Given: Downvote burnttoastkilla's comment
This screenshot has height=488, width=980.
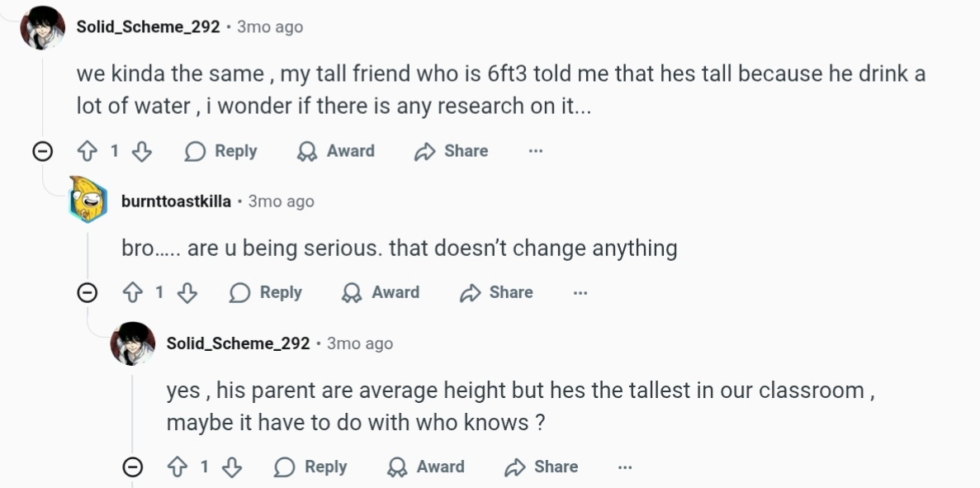Looking at the screenshot, I should click(x=187, y=293).
